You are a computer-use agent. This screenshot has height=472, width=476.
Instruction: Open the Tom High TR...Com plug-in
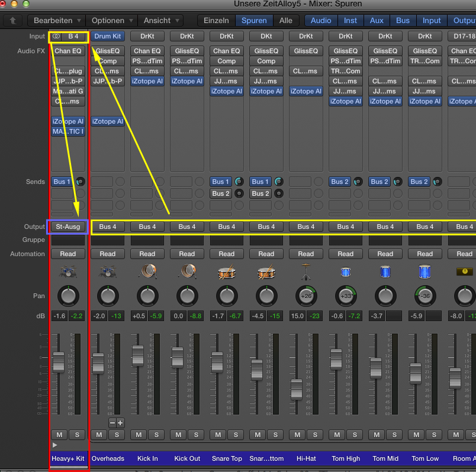tap(346, 72)
